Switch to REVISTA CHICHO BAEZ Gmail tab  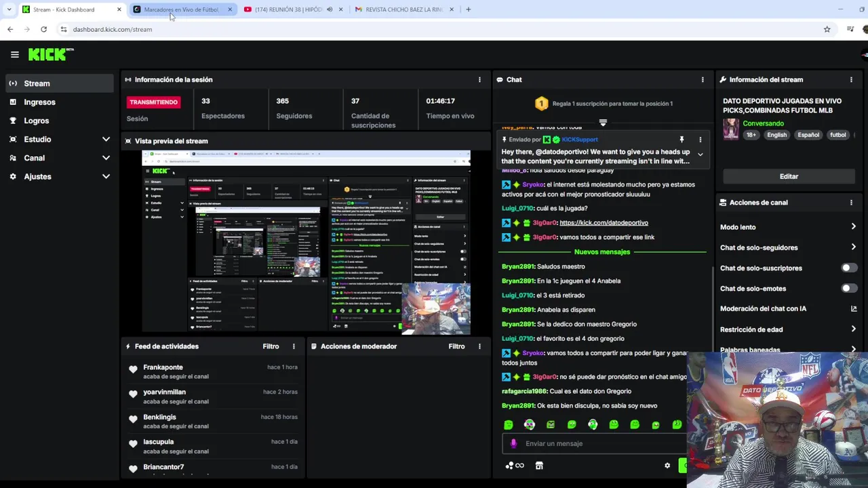(x=404, y=9)
